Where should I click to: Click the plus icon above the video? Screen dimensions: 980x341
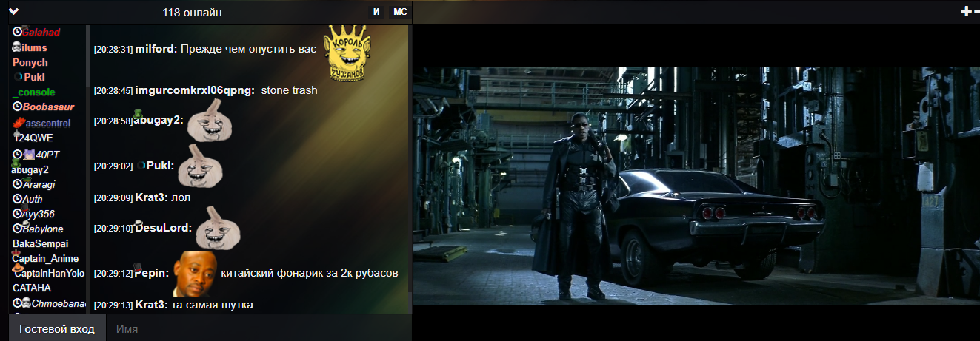pyautogui.click(x=966, y=11)
